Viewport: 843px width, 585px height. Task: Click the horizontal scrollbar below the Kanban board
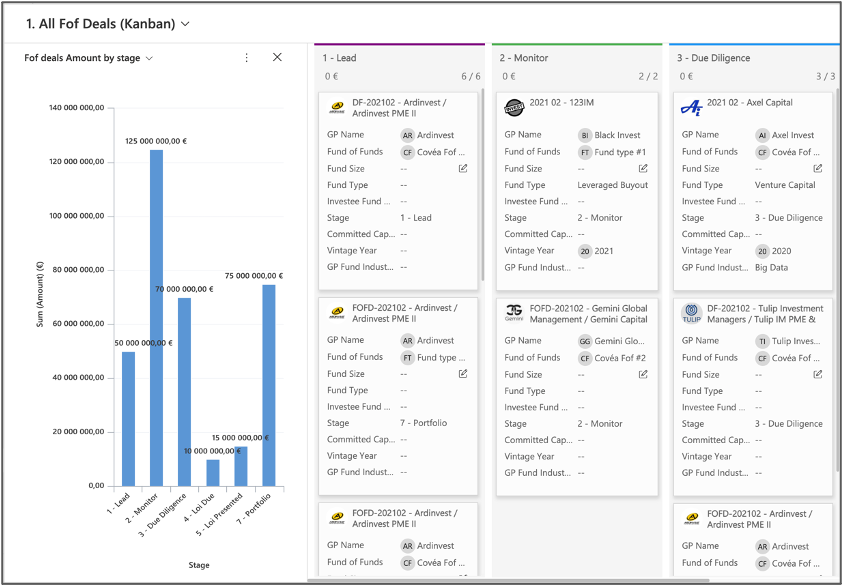pos(508,580)
